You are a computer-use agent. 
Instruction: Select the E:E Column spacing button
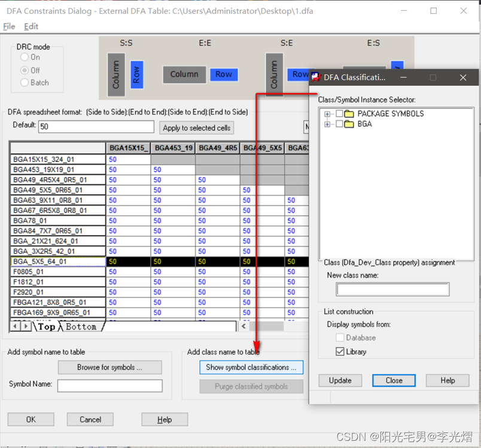(184, 74)
